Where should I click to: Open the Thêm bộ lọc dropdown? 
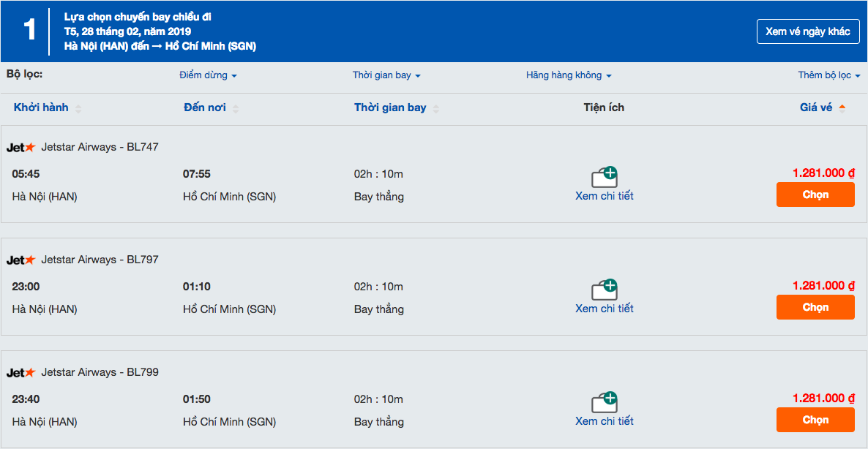[828, 75]
